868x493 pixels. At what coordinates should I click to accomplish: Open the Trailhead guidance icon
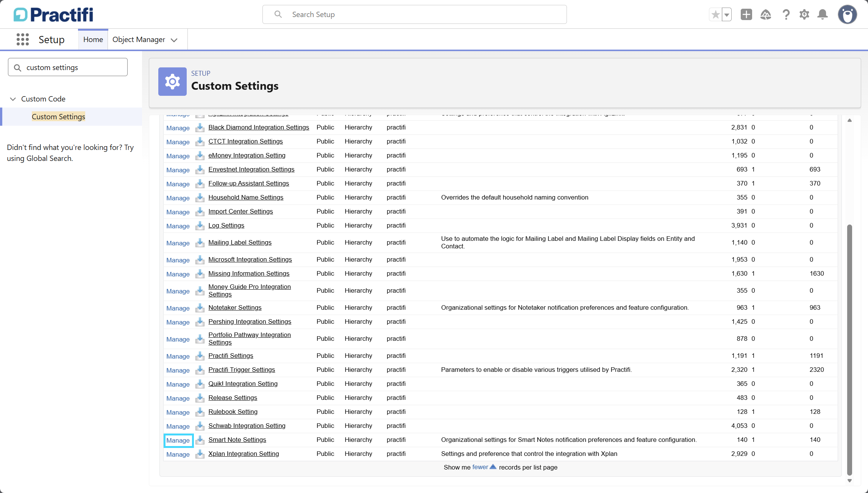pyautogui.click(x=766, y=15)
